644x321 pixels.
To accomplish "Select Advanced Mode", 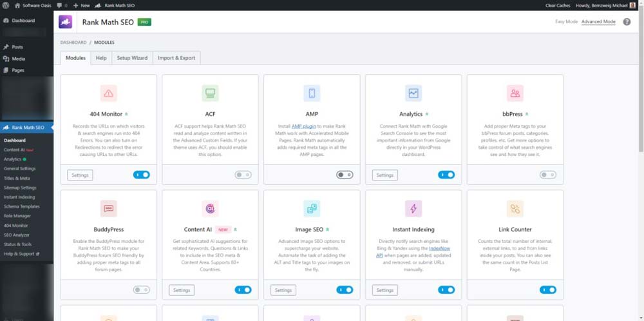I will [598, 22].
